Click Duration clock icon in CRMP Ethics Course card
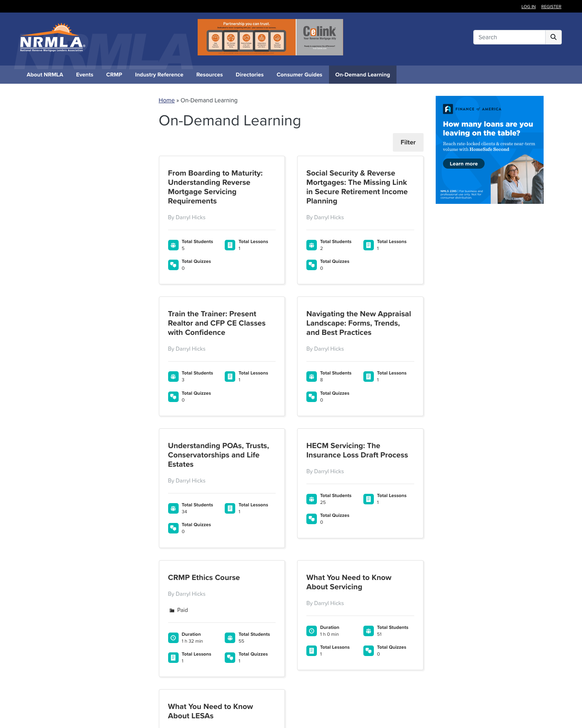 click(x=173, y=638)
